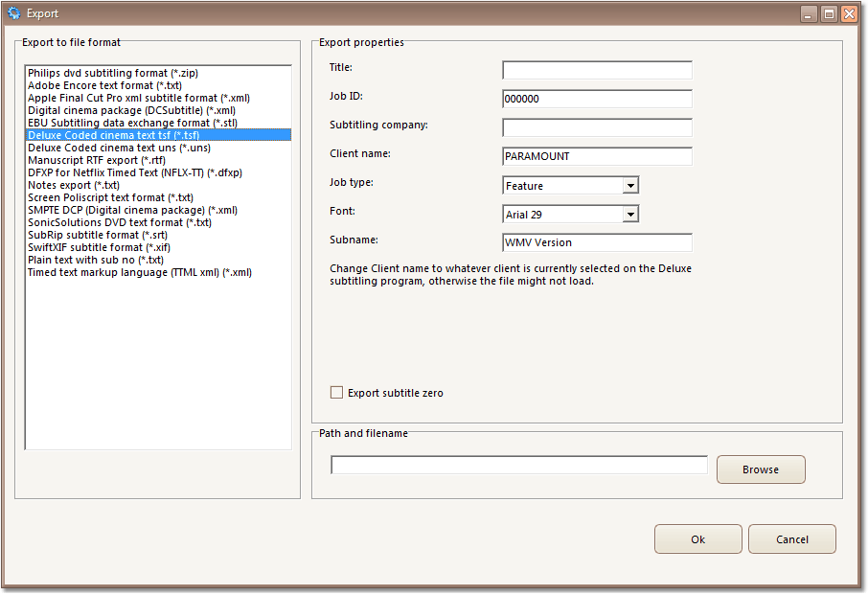Focus the Title input field
This screenshot has height=595, width=868.
click(x=597, y=70)
